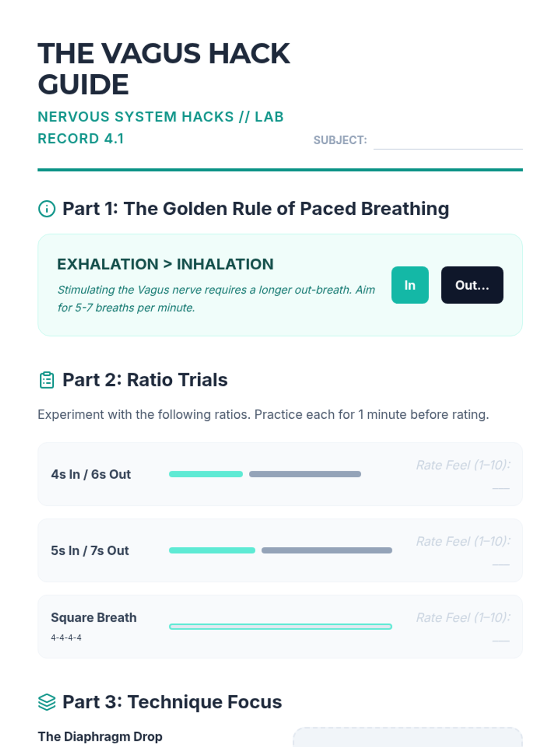560x747 pixels.
Task: Select the teal 'In' breath button
Action: (x=410, y=285)
